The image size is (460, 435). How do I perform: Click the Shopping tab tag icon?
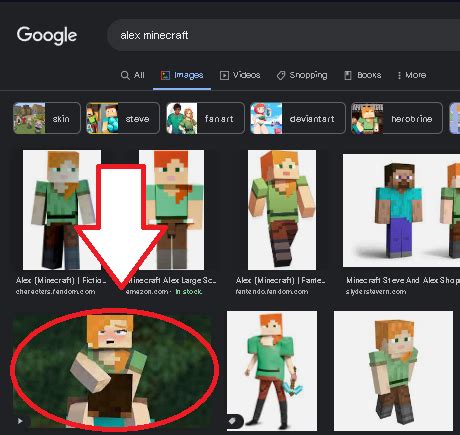281,76
